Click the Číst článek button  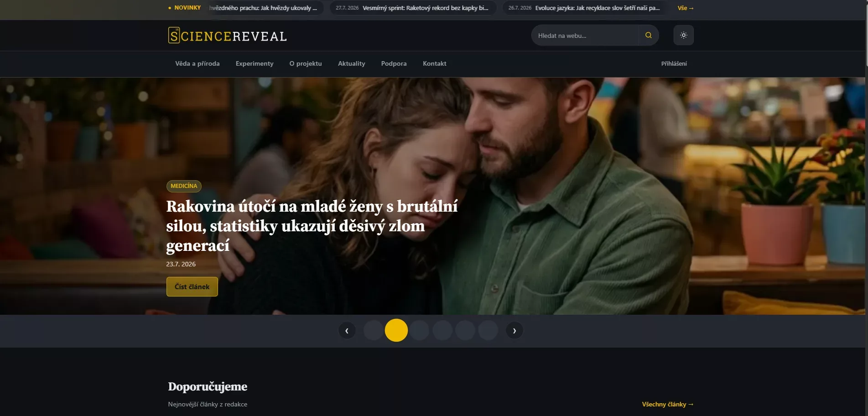coord(192,286)
